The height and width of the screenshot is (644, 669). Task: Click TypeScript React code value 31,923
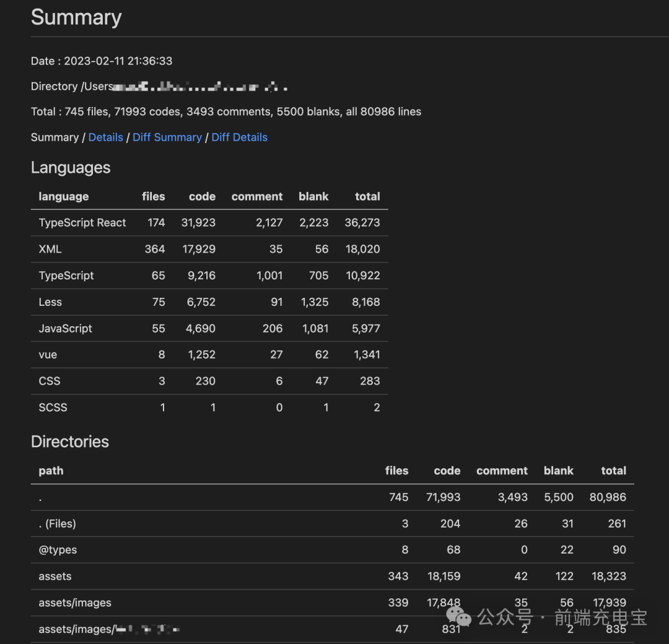[x=198, y=223]
